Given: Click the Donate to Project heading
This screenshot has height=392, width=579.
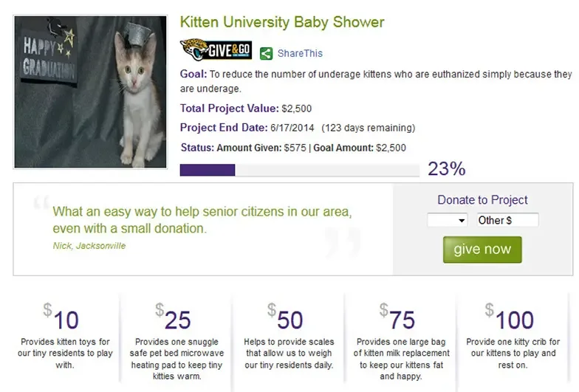Looking at the screenshot, I should [482, 200].
